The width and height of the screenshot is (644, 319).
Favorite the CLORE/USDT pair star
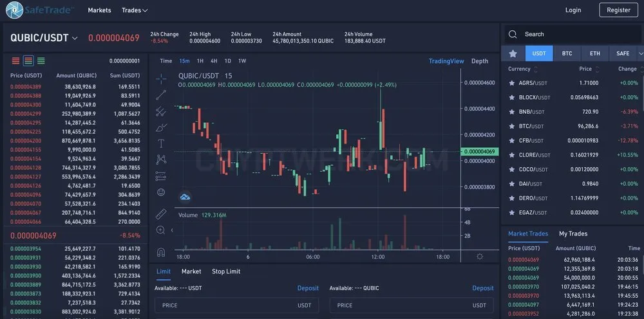512,154
